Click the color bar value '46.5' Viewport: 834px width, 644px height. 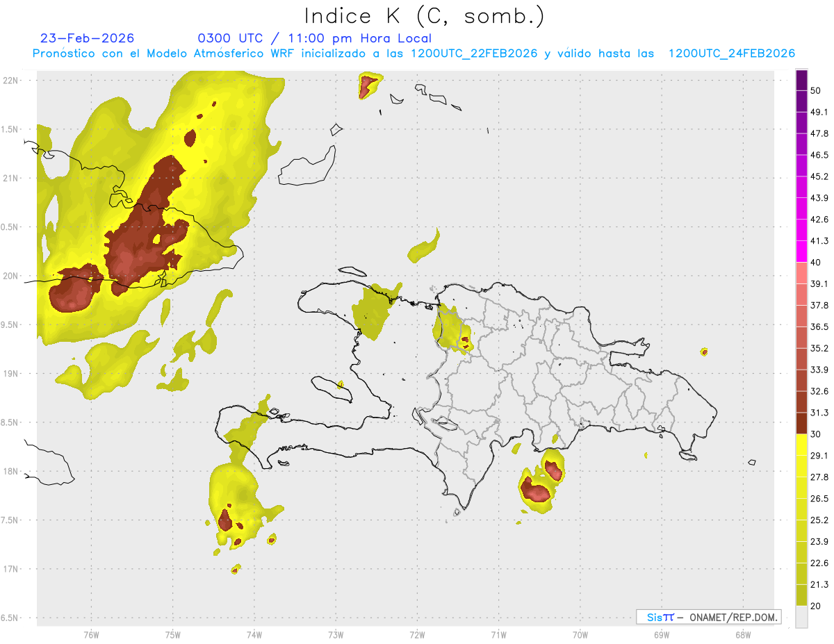[x=819, y=155]
